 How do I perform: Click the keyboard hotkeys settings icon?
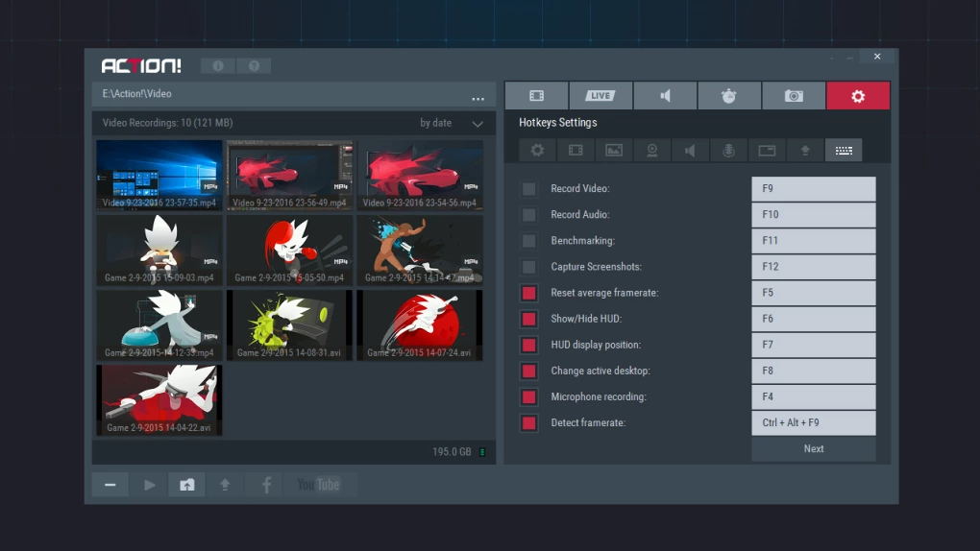(x=844, y=151)
